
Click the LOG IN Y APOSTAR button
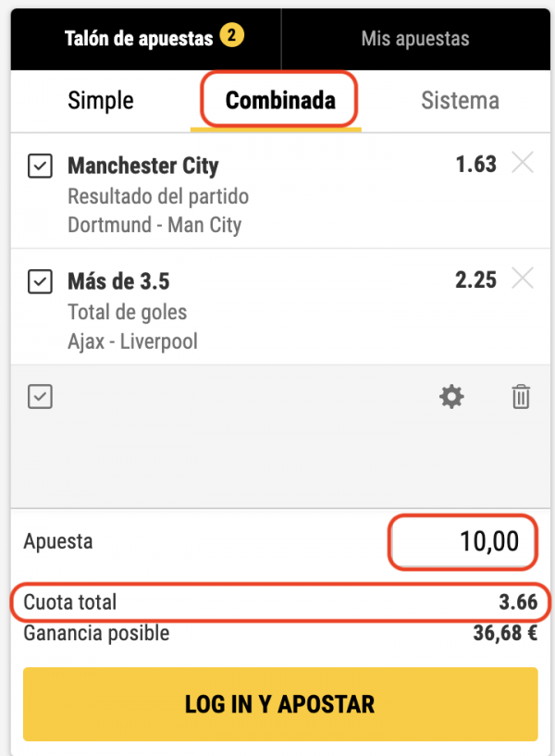coord(280,704)
